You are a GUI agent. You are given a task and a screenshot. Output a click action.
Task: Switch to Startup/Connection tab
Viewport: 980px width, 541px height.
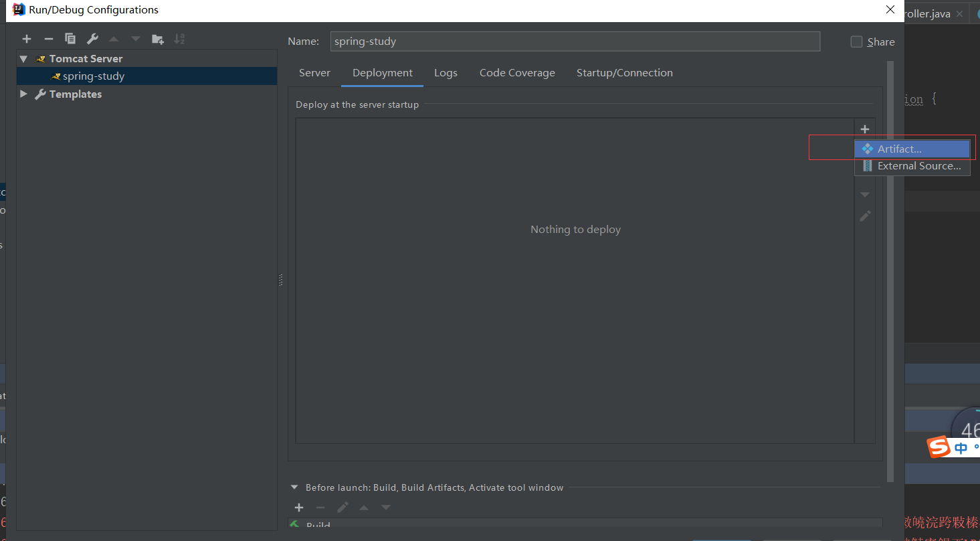[625, 73]
